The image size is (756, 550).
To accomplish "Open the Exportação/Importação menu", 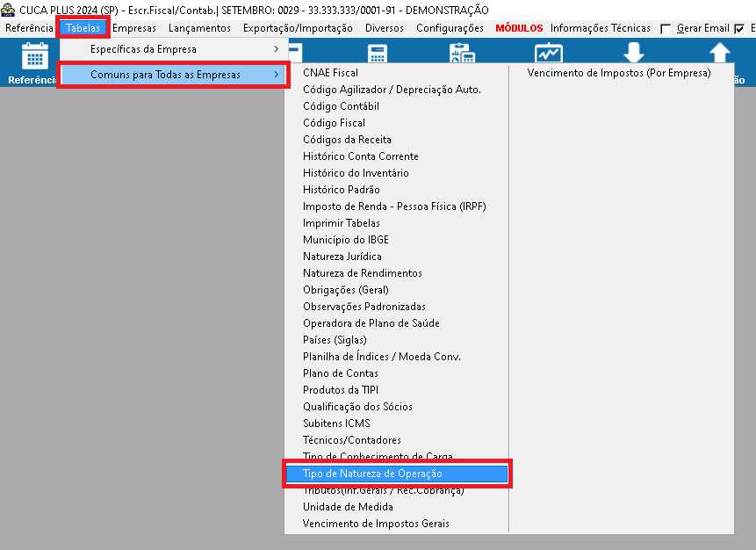I will point(298,28).
